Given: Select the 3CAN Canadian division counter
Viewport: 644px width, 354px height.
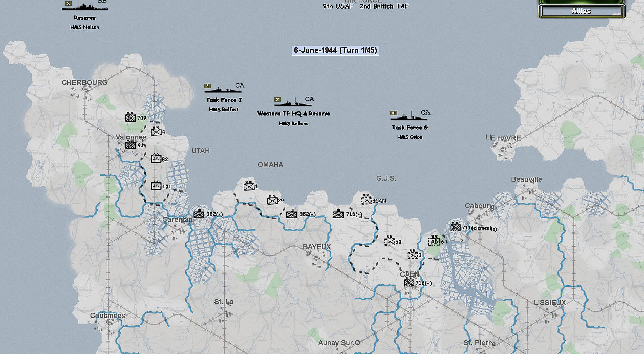Looking at the screenshot, I should (367, 200).
